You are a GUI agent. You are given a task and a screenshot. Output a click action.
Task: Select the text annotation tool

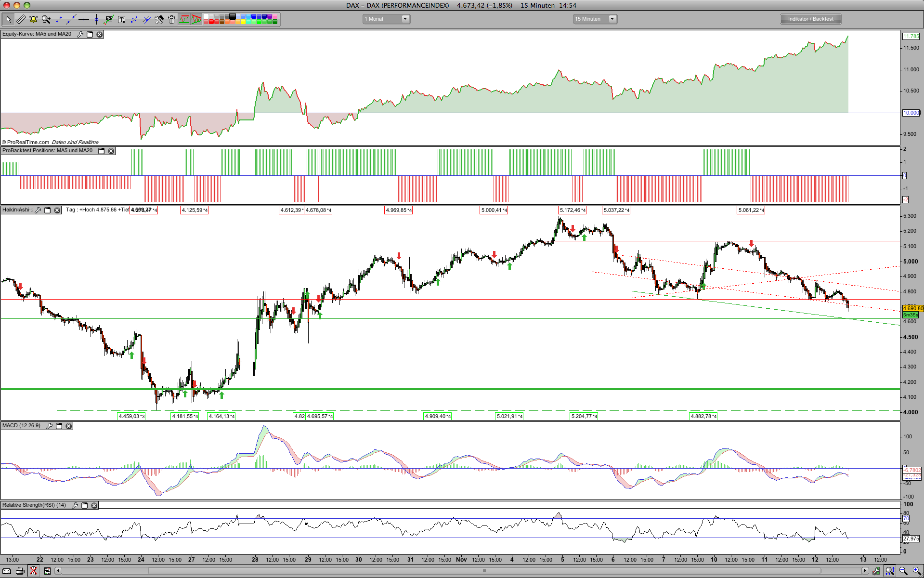coord(121,19)
